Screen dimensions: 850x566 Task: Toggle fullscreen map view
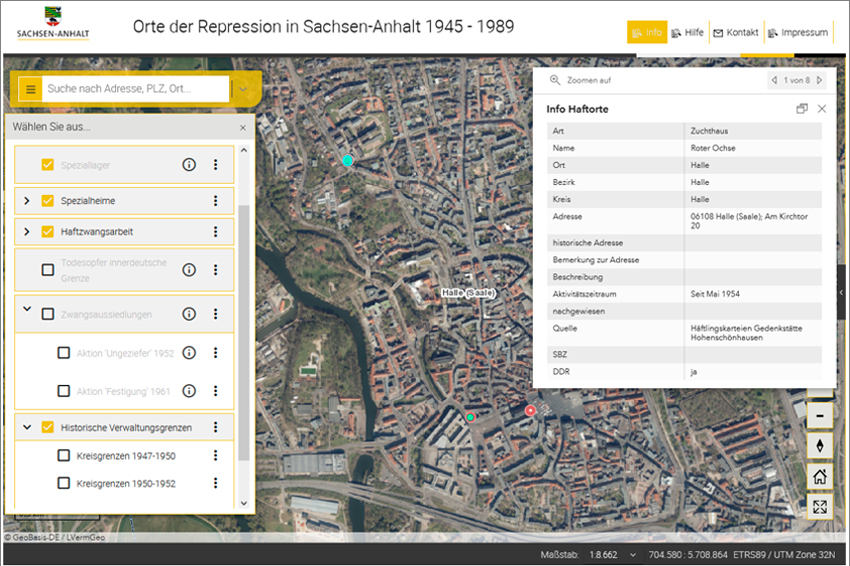(x=820, y=507)
